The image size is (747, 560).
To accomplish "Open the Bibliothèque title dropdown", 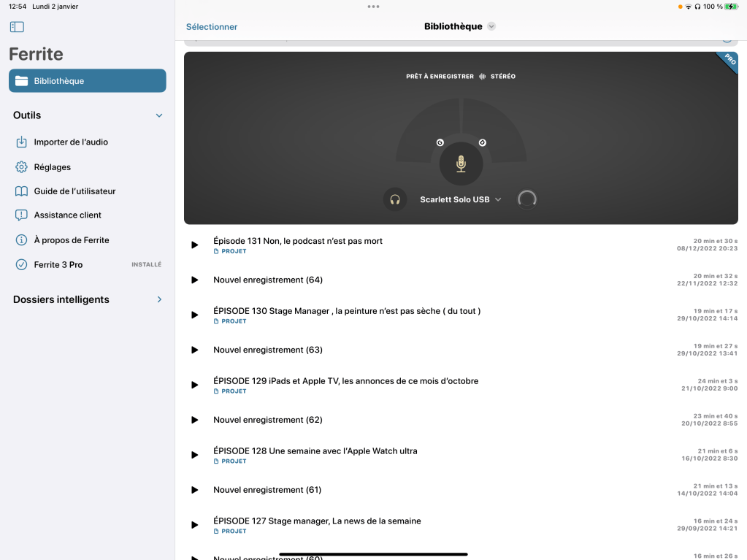I will 460,26.
